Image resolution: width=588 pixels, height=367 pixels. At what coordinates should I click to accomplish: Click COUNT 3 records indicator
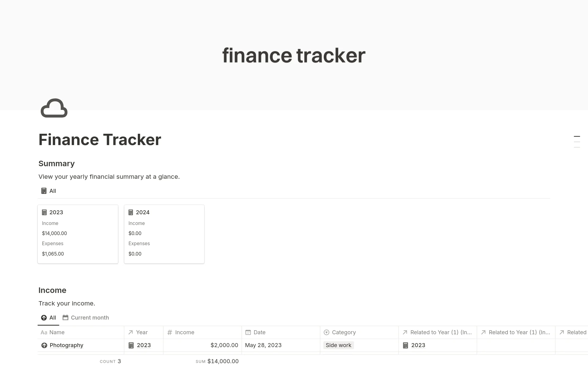point(110,361)
